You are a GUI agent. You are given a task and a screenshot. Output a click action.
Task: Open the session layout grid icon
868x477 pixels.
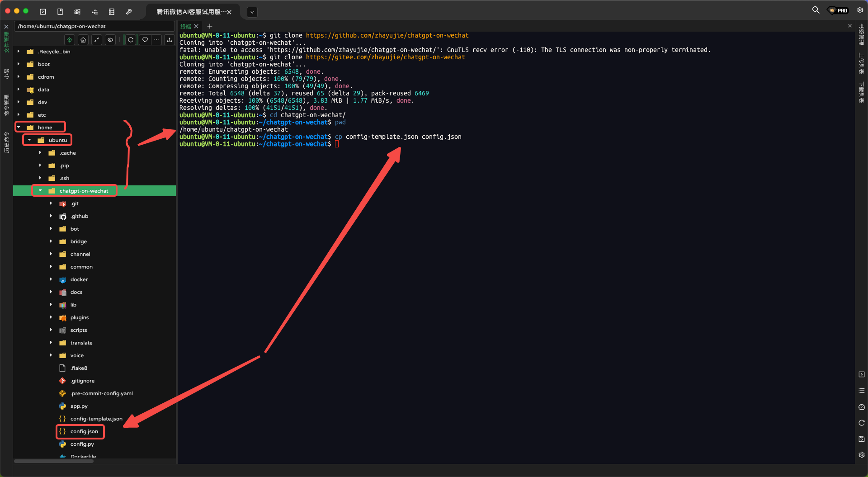point(77,12)
